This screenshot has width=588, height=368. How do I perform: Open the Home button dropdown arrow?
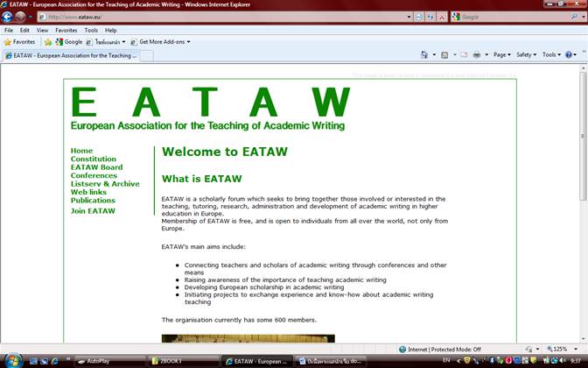[434, 55]
